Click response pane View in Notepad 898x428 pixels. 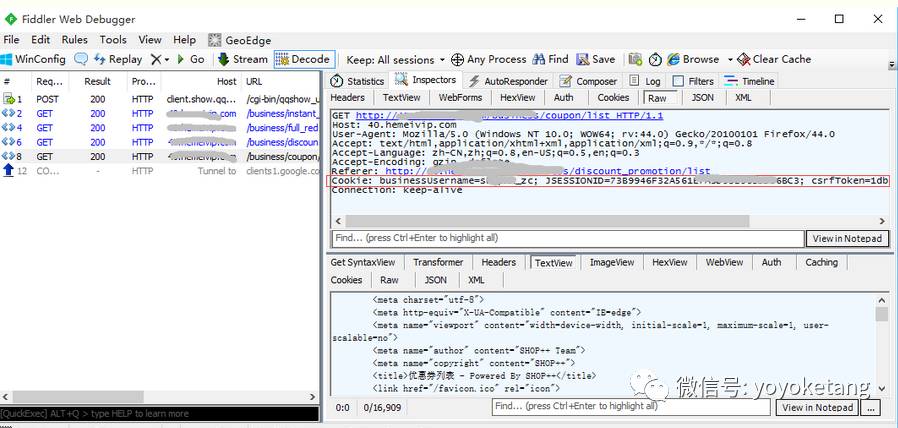[817, 407]
